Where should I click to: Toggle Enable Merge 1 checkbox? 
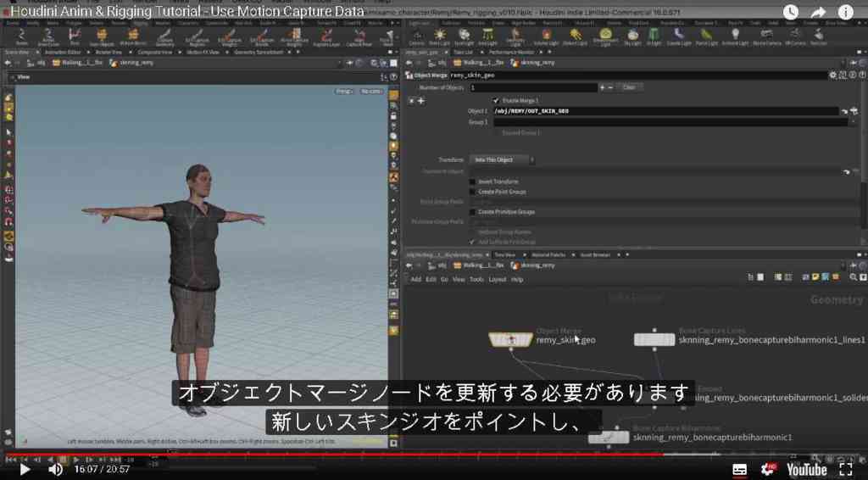[495, 101]
